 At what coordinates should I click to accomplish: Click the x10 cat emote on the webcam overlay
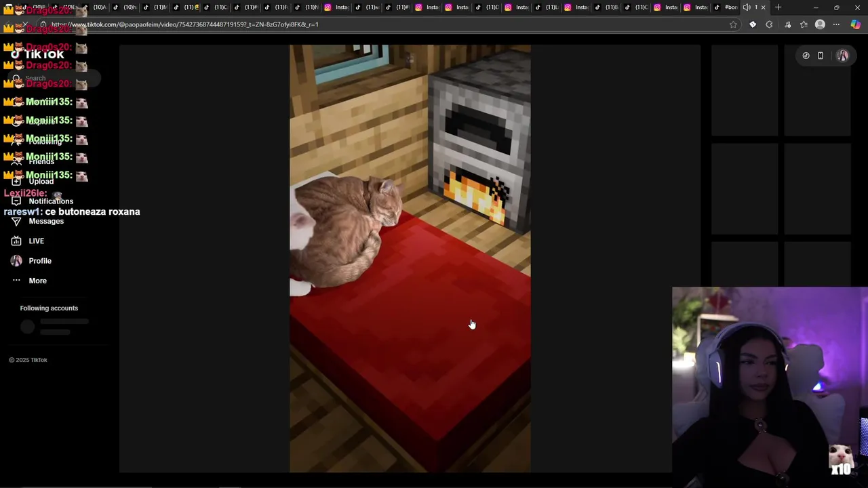click(x=842, y=461)
